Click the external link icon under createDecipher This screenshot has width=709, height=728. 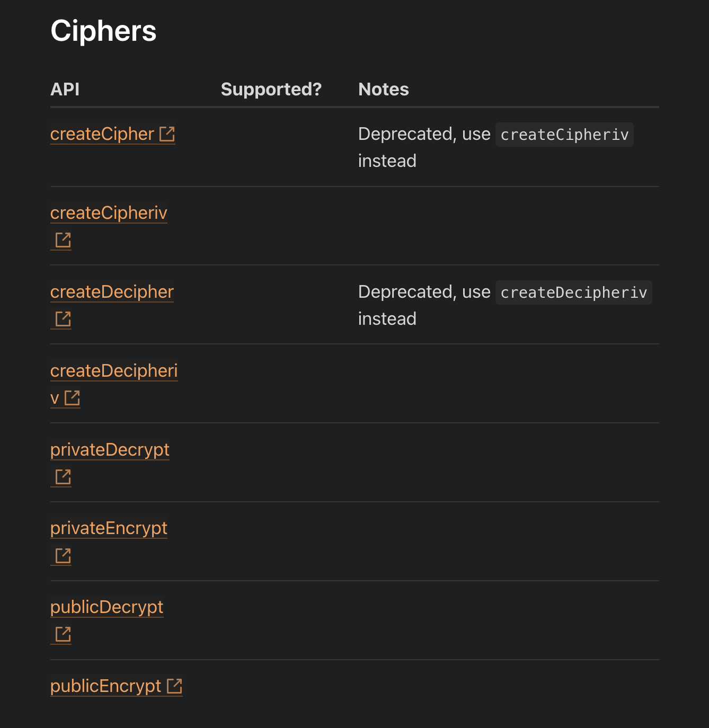(x=63, y=319)
